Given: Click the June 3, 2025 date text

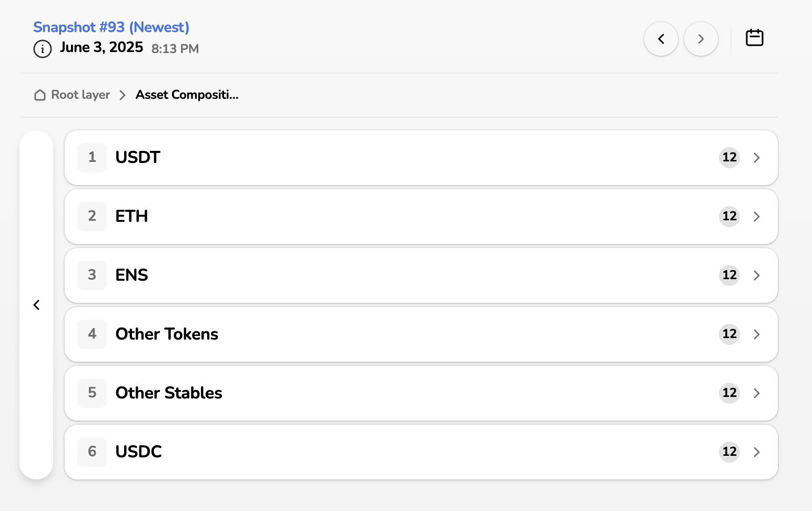Looking at the screenshot, I should [x=101, y=47].
